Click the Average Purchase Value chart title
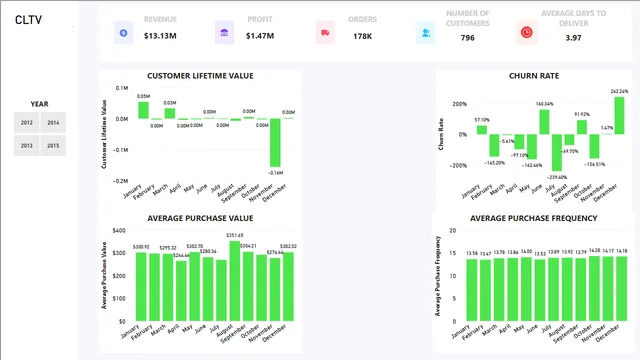 click(200, 218)
